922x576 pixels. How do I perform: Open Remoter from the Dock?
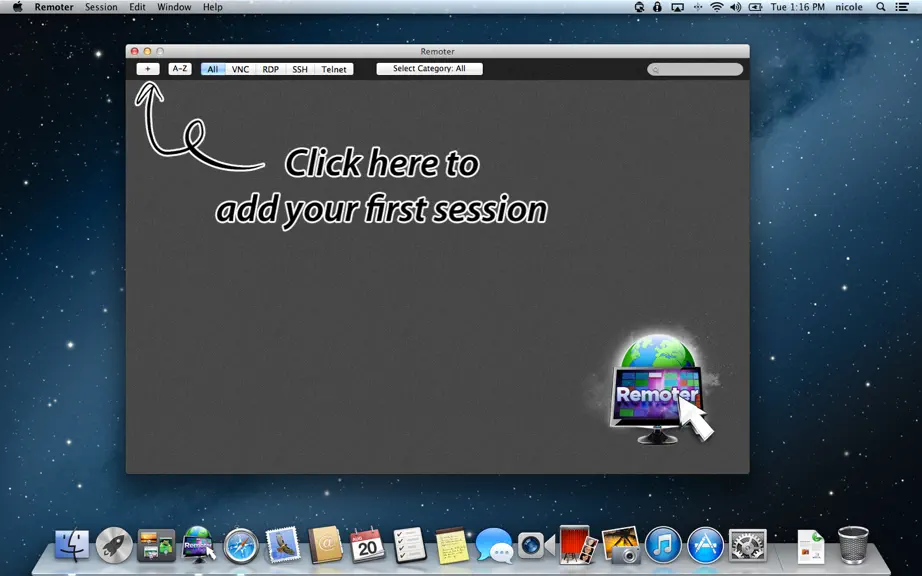tap(199, 544)
